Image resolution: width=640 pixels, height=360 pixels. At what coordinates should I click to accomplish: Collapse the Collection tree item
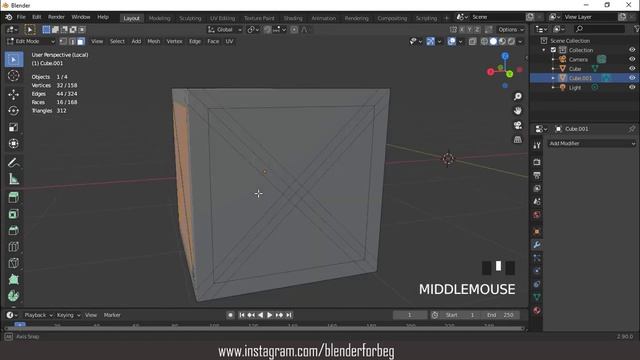544,50
